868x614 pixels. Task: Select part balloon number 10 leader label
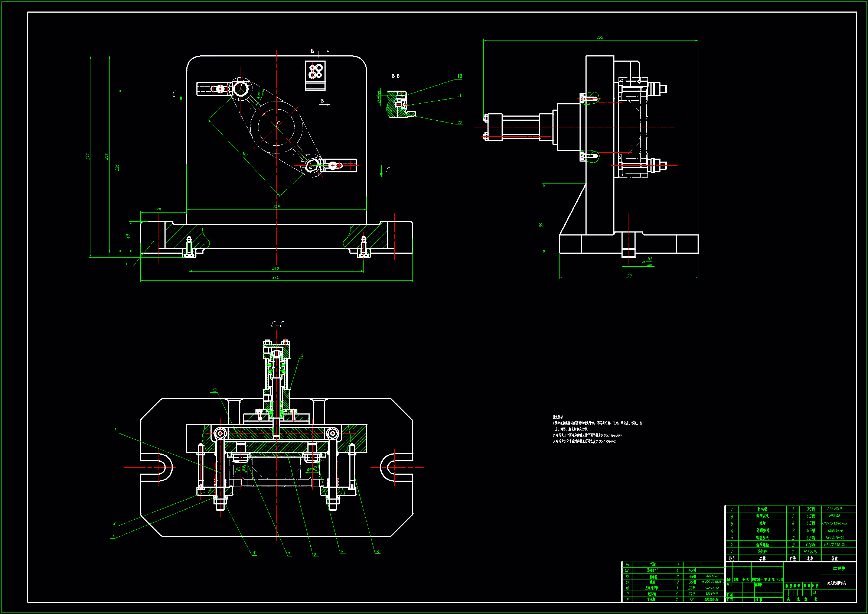coord(460,123)
